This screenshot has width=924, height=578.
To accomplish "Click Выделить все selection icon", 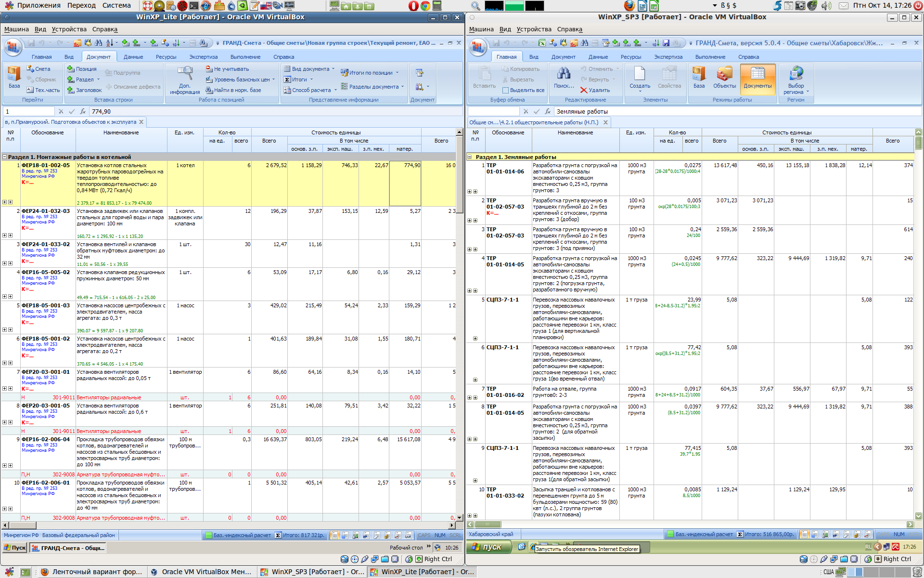I will 505,90.
